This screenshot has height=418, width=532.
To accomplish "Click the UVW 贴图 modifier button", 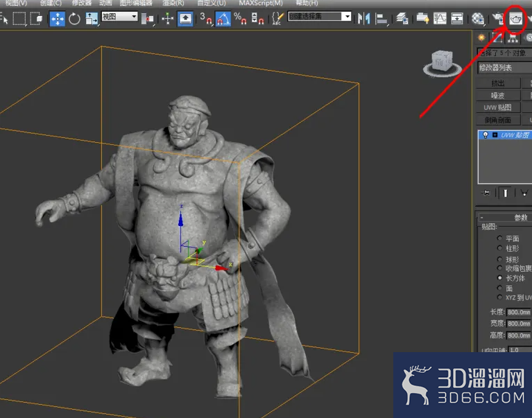I will [x=498, y=107].
